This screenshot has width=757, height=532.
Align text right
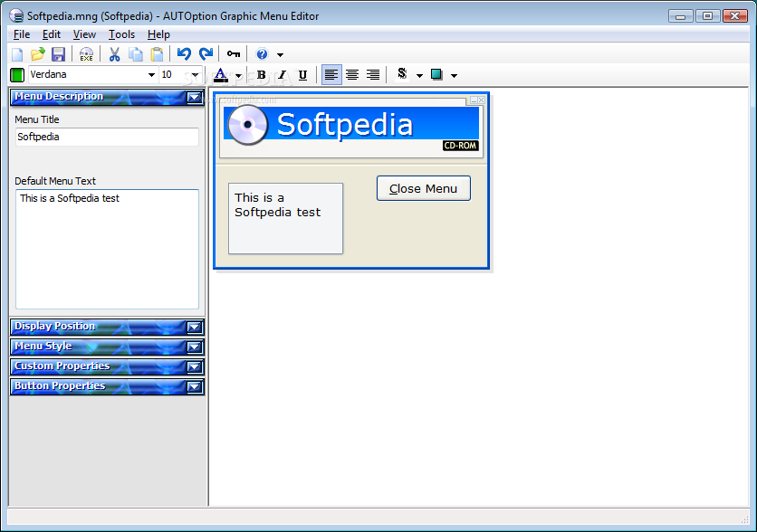click(x=373, y=75)
